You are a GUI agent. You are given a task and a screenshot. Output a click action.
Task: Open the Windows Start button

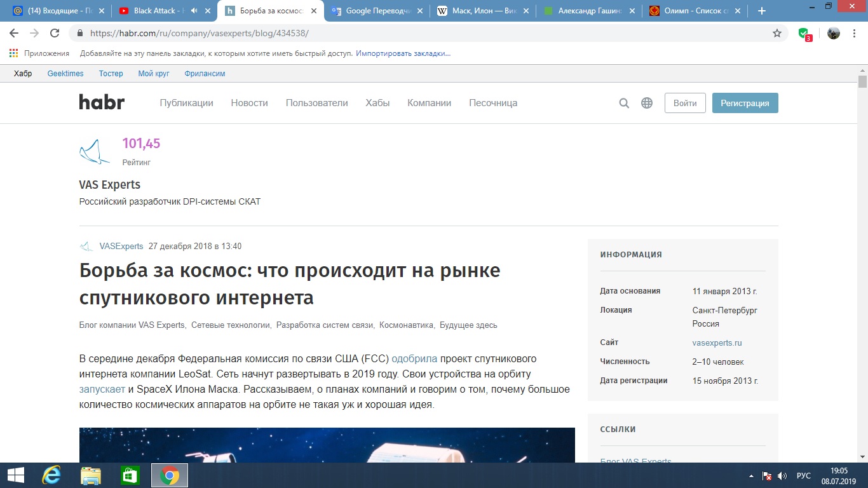click(x=15, y=475)
